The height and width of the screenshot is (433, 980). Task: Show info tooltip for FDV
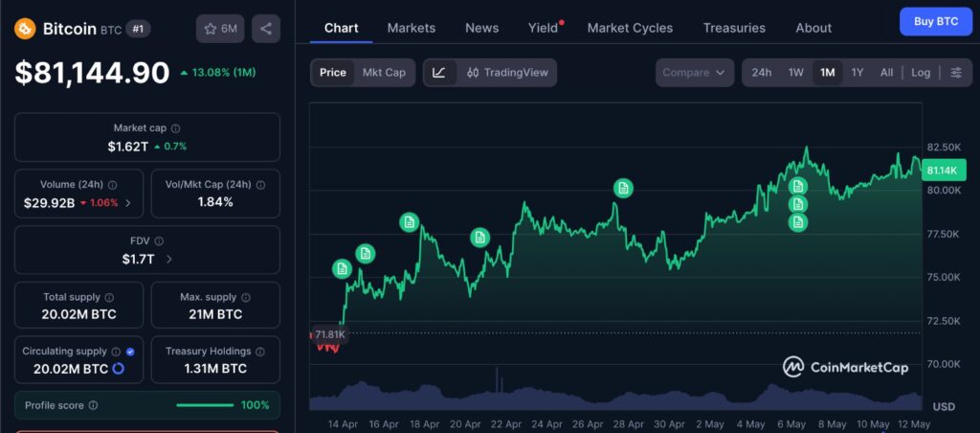click(159, 240)
